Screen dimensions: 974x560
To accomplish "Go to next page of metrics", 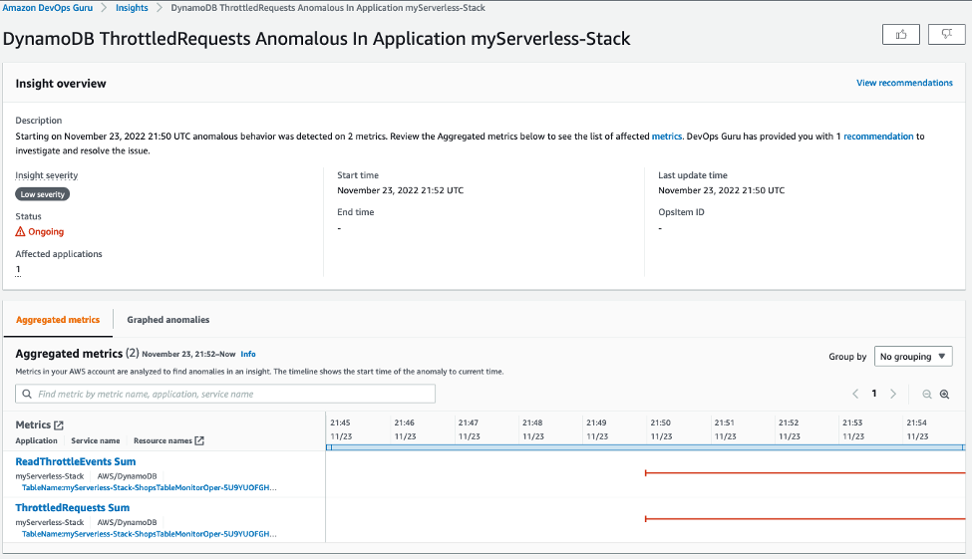I will coord(893,395).
